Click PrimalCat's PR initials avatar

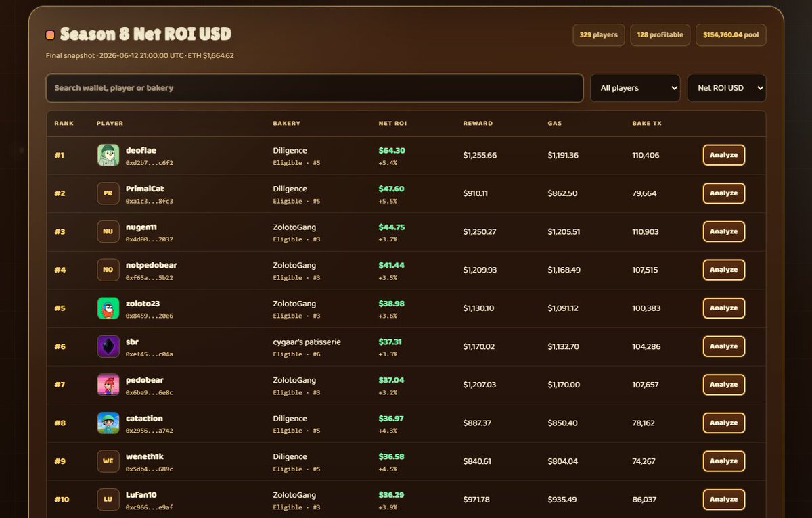pyautogui.click(x=108, y=193)
